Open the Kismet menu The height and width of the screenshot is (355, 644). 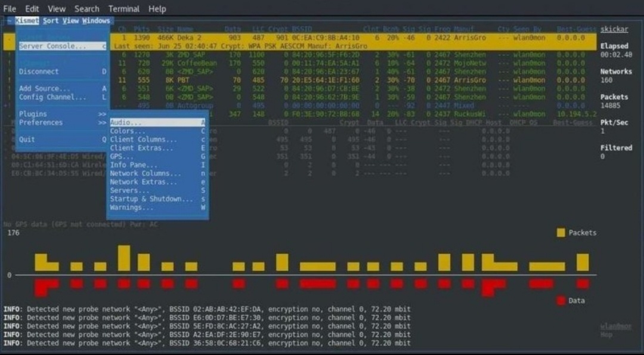coord(27,20)
